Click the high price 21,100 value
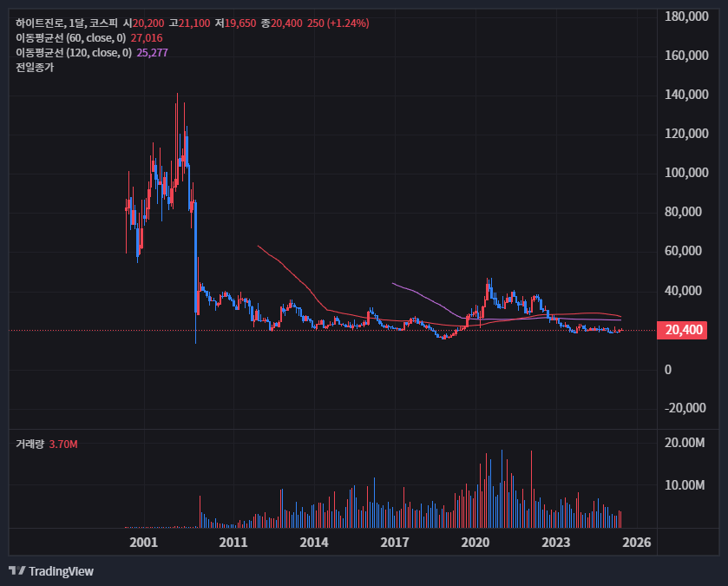 [194, 23]
